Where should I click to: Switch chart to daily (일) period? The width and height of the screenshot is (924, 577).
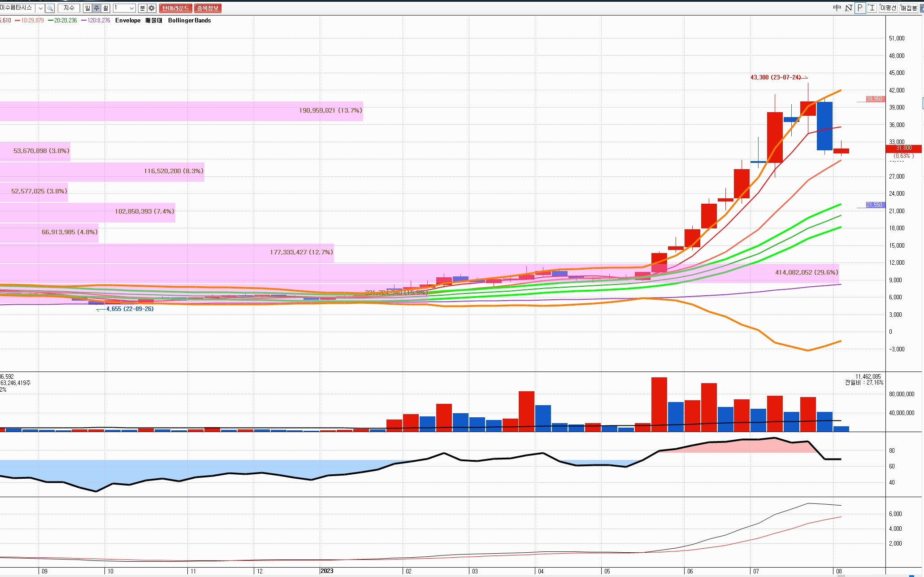87,8
